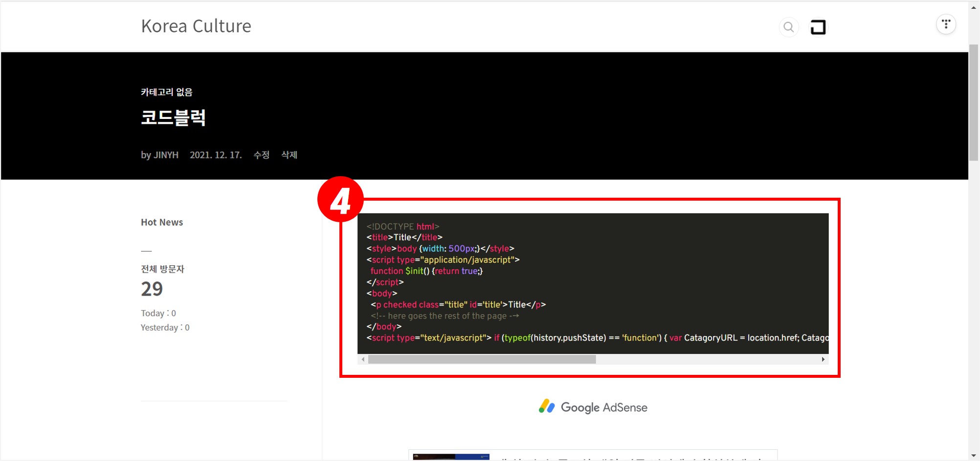The width and height of the screenshot is (980, 461).
Task: Click the Today : 0 counter
Action: (158, 313)
